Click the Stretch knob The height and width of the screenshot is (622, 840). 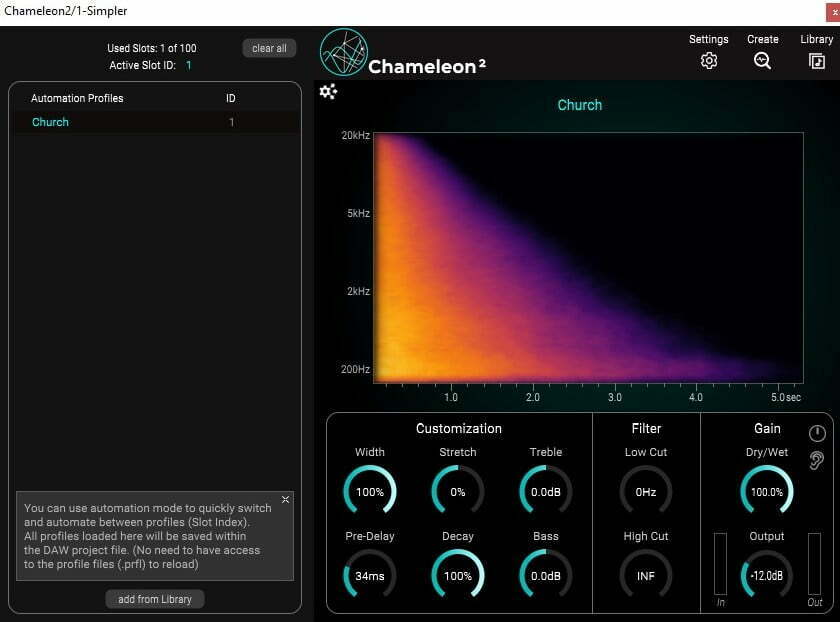[458, 492]
